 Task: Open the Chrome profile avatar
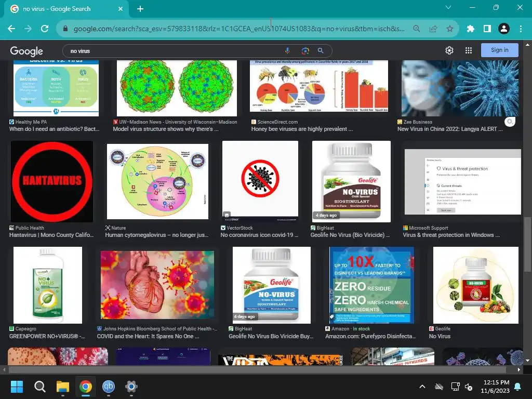coord(504,29)
